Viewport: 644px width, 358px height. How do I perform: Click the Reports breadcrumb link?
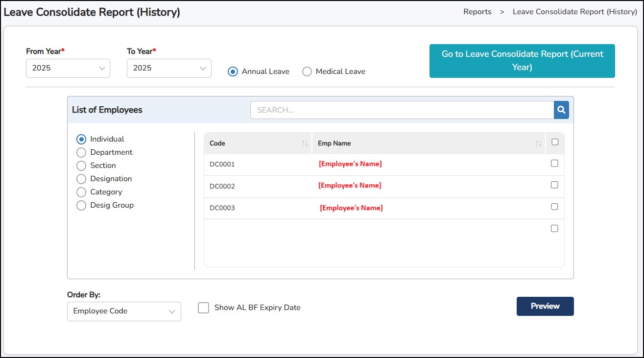[x=477, y=12]
